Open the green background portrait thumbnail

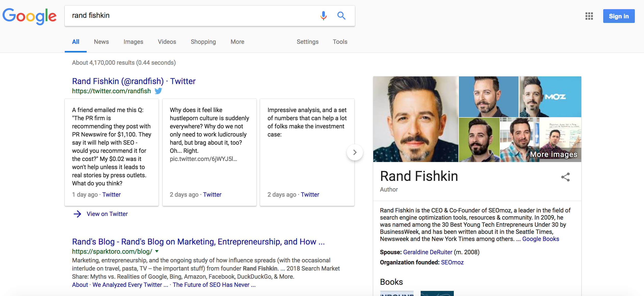pyautogui.click(x=479, y=140)
